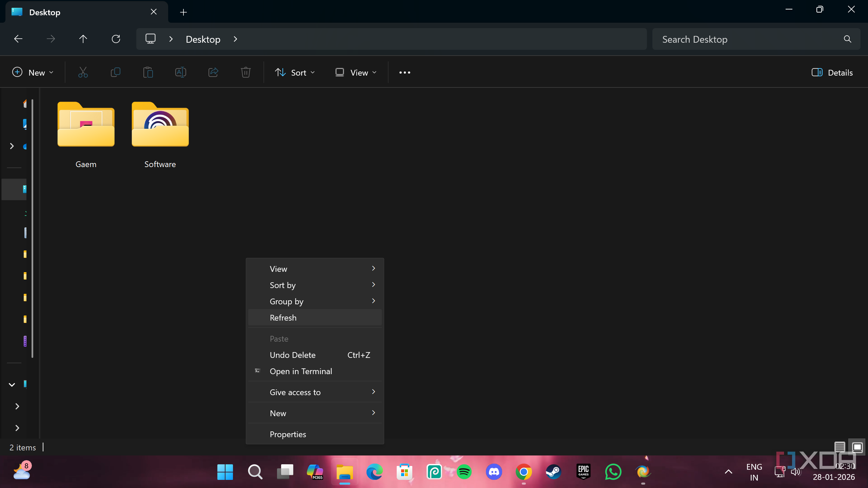Close the Desktop tab
The height and width of the screenshot is (488, 868).
(x=154, y=12)
